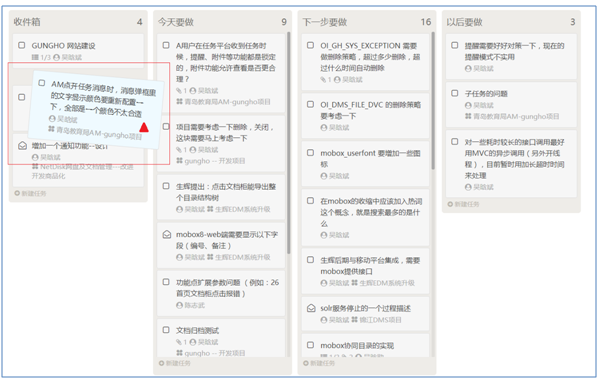This screenshot has width=600, height=382.
Task: Open the OI_DMS_FILE_DVC task card
Action: coord(365,116)
